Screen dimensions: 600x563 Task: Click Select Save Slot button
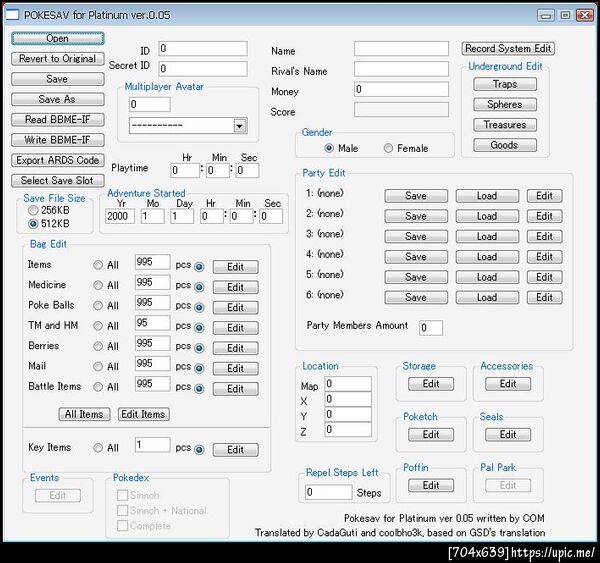point(57,180)
